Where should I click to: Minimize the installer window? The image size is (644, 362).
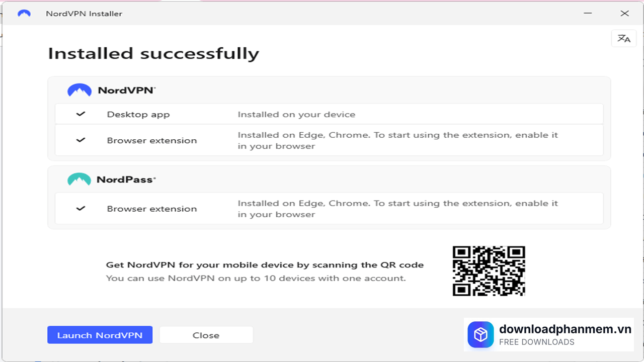[588, 14]
